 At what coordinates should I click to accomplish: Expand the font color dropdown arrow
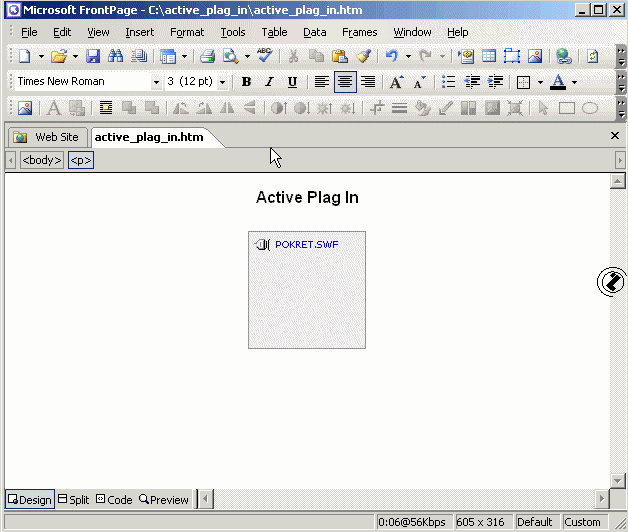[x=574, y=82]
